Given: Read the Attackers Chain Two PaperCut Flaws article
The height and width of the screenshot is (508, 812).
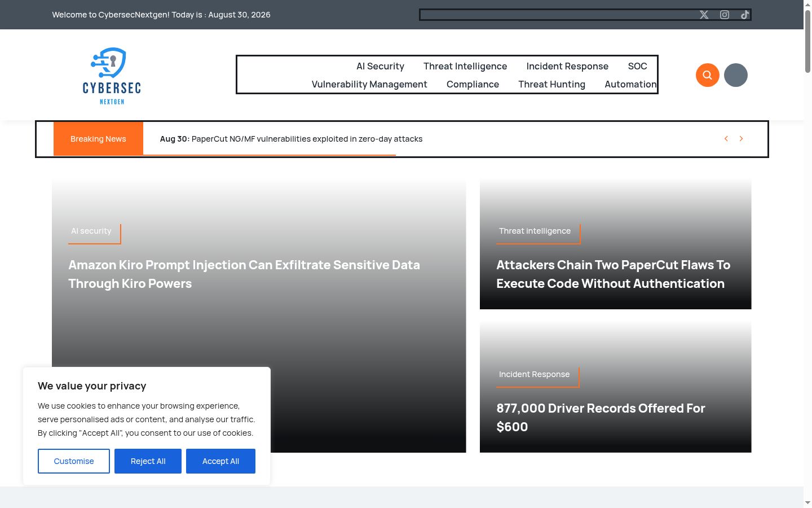Looking at the screenshot, I should tap(614, 274).
